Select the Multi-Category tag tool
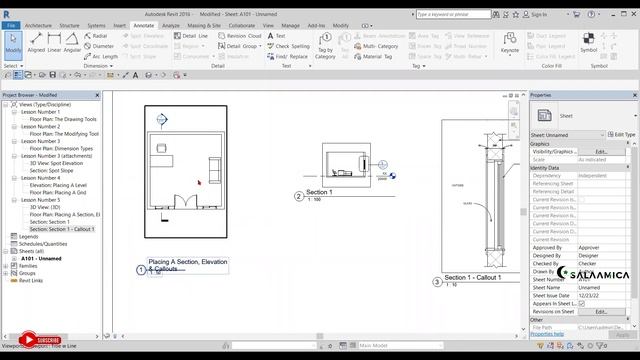Viewport: 640px width, 360px height. 376,46
